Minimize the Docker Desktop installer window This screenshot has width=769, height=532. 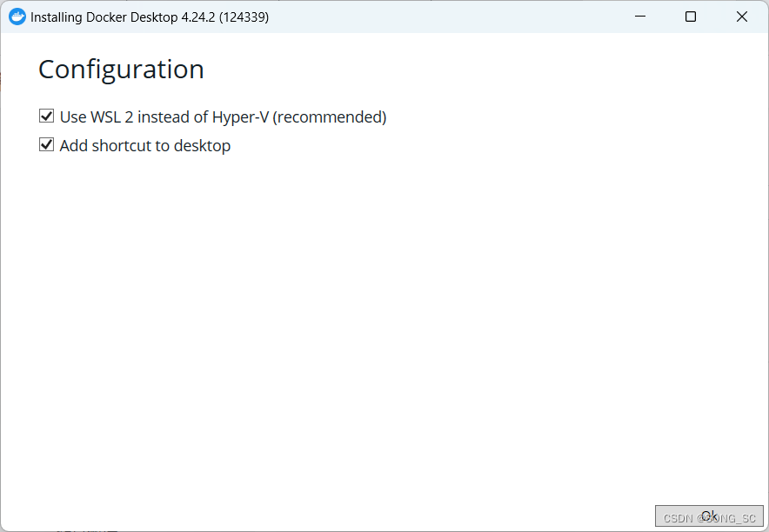coord(639,16)
